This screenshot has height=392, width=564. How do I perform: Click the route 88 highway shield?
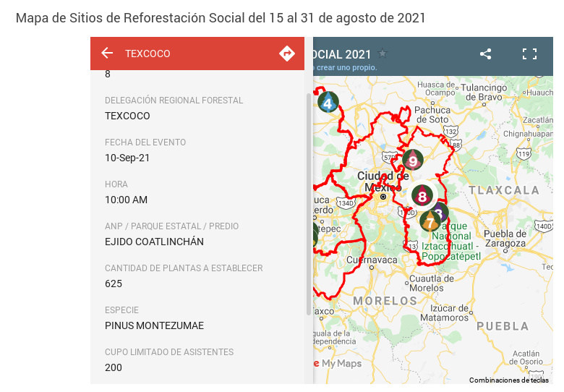(456, 145)
